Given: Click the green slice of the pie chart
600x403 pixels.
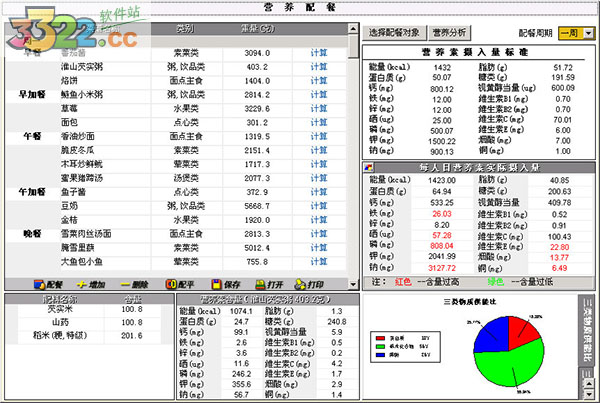Looking at the screenshot, I should click(509, 365).
